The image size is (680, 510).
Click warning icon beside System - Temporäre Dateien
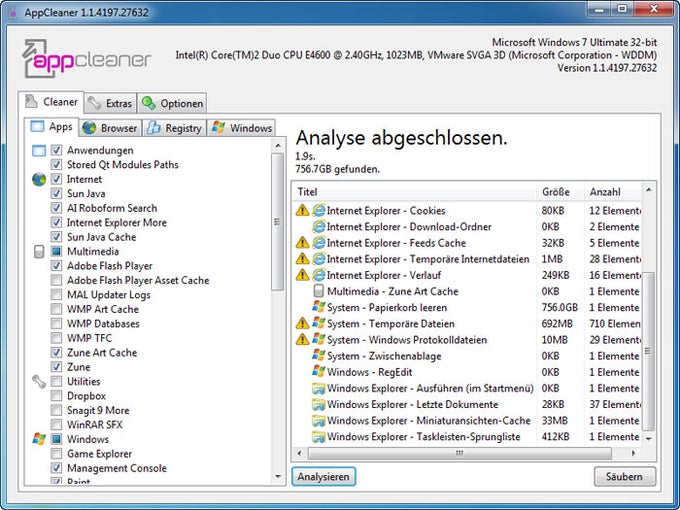click(x=302, y=324)
